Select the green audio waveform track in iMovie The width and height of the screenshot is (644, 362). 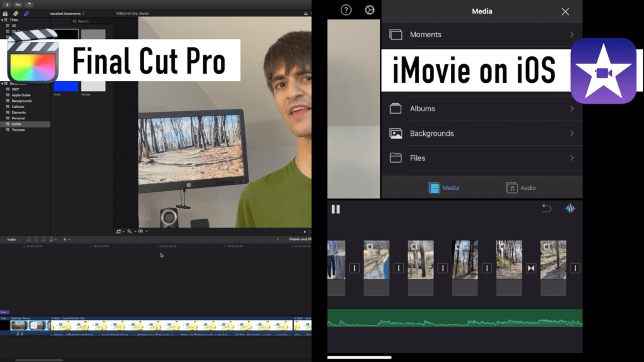coord(455,318)
